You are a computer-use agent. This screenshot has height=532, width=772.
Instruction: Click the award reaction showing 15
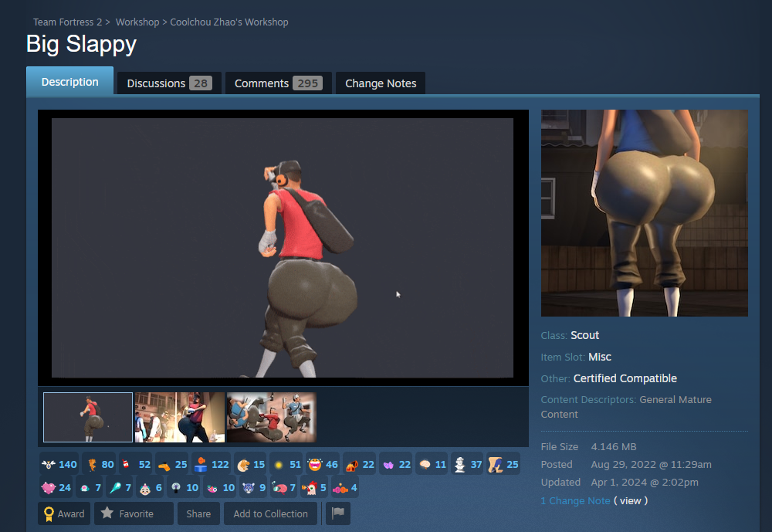(x=250, y=464)
